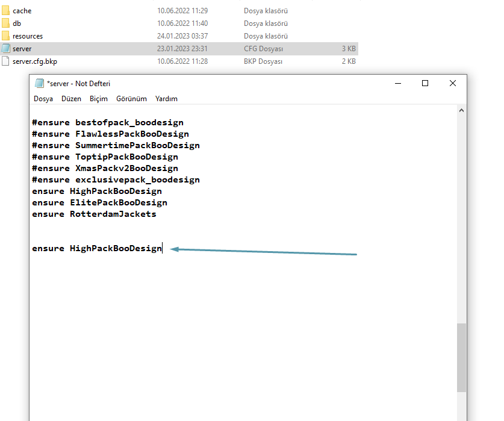Open the Yardım menu
Screen dimensions: 504x421
click(166, 99)
